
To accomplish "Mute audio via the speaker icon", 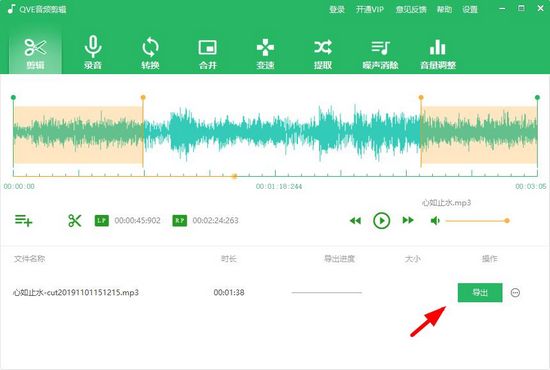I will tap(435, 221).
